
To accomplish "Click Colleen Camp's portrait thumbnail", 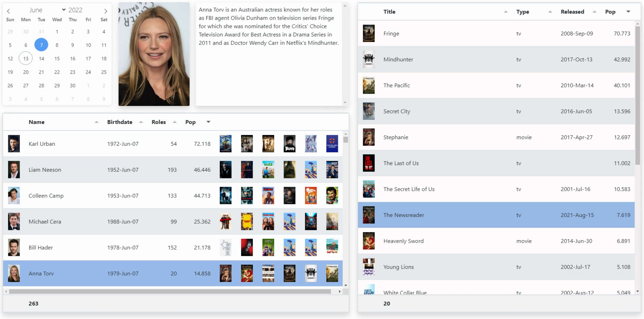I will pos(14,196).
